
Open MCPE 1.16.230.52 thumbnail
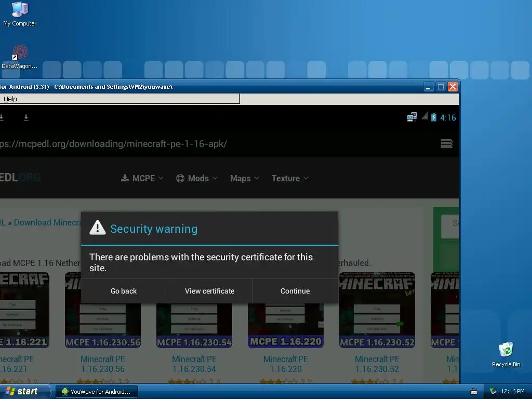377,310
